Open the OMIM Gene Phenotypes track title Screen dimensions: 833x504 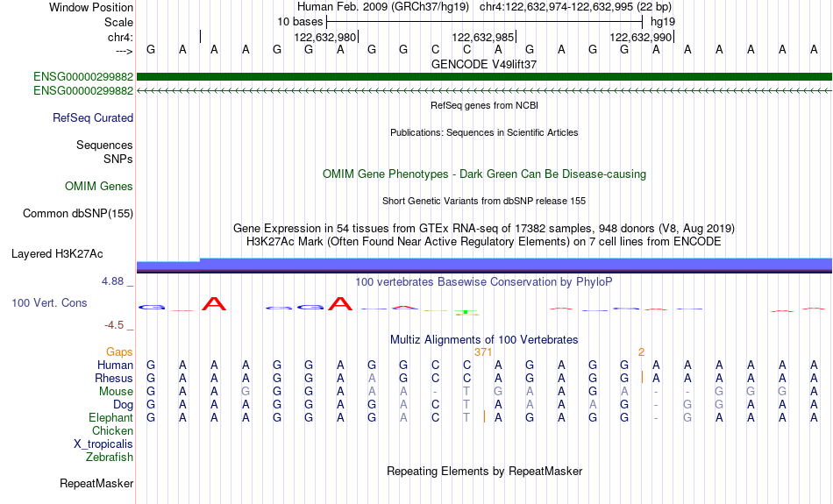point(484,174)
